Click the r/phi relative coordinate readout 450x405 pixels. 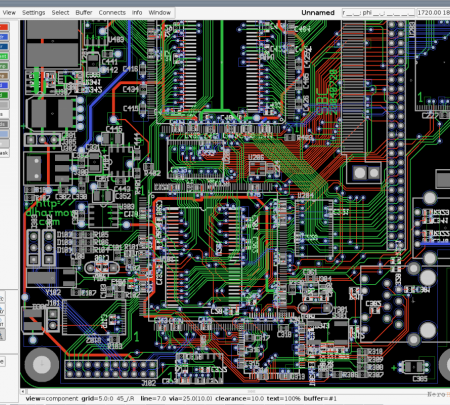[378, 13]
